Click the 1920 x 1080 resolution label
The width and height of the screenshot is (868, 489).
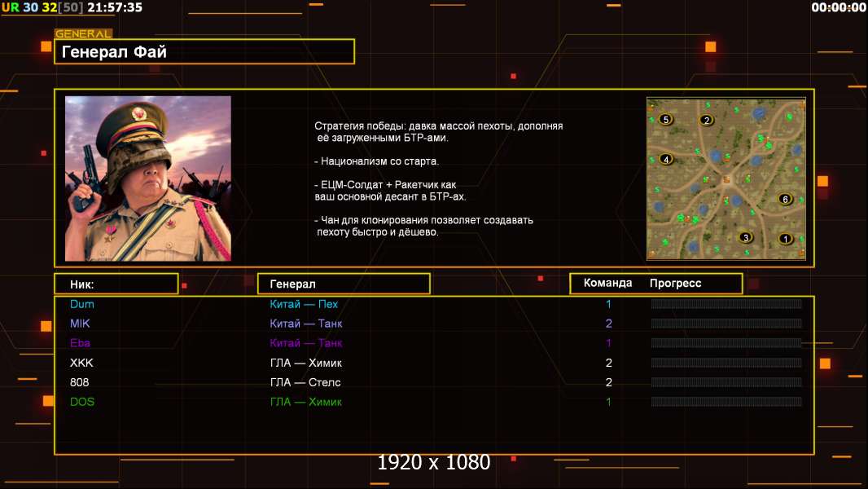(x=433, y=462)
